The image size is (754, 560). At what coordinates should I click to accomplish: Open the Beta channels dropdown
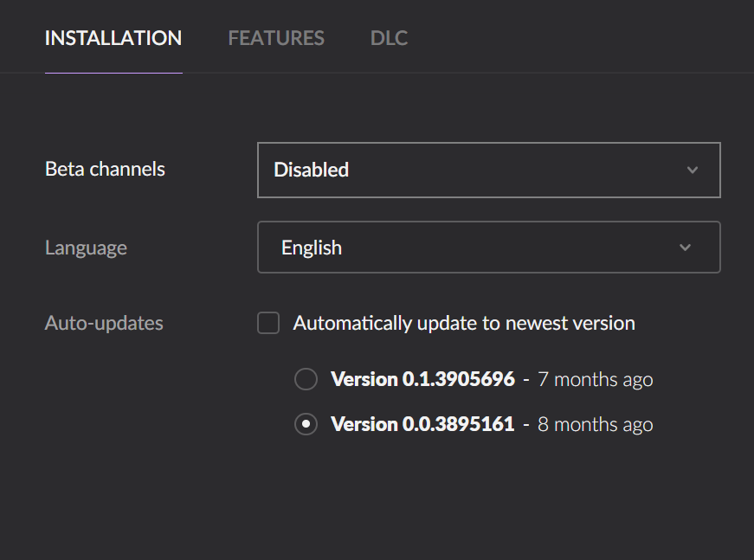tap(489, 170)
